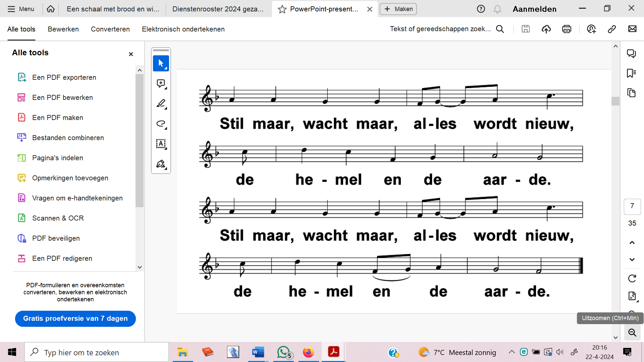The height and width of the screenshot is (362, 644).
Task: Click the Save disk icon
Action: [526, 29]
